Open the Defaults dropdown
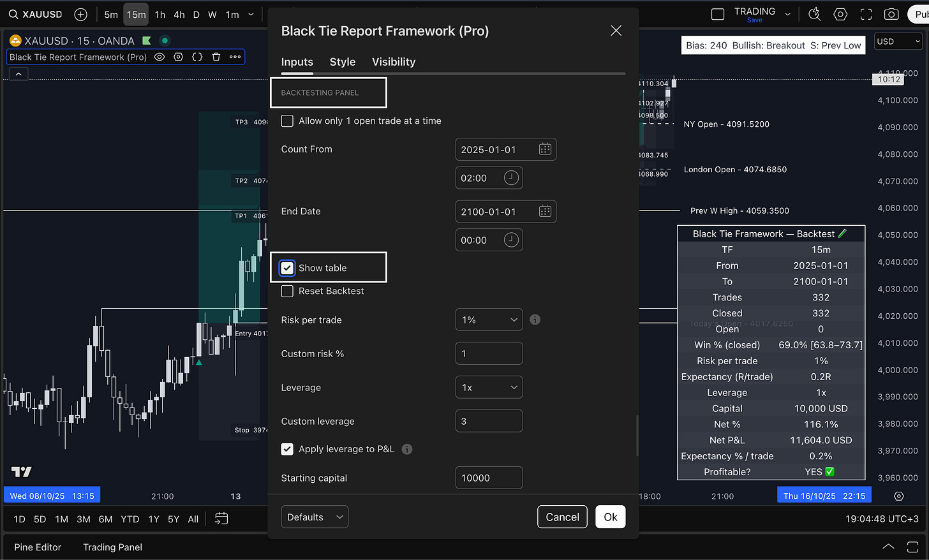929x560 pixels. (x=315, y=517)
